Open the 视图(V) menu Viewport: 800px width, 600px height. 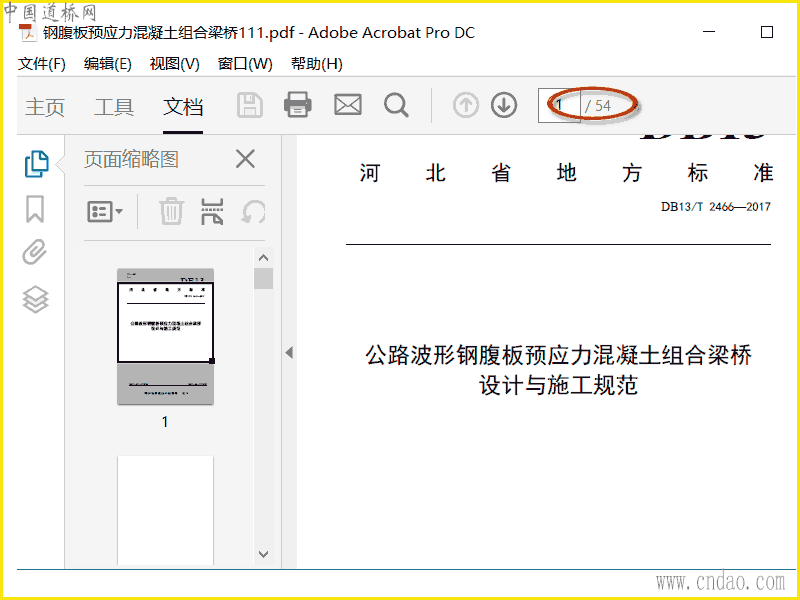point(174,64)
